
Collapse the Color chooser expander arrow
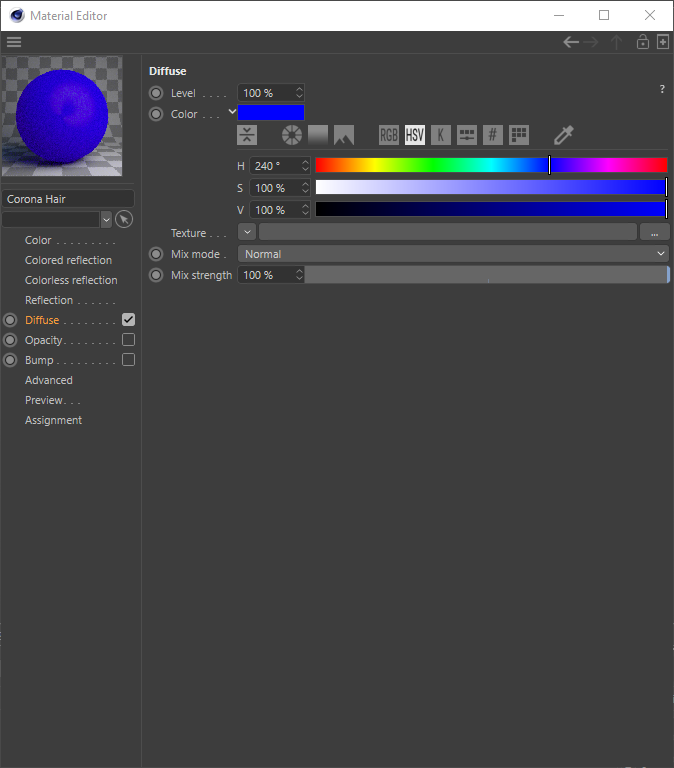tap(232, 112)
